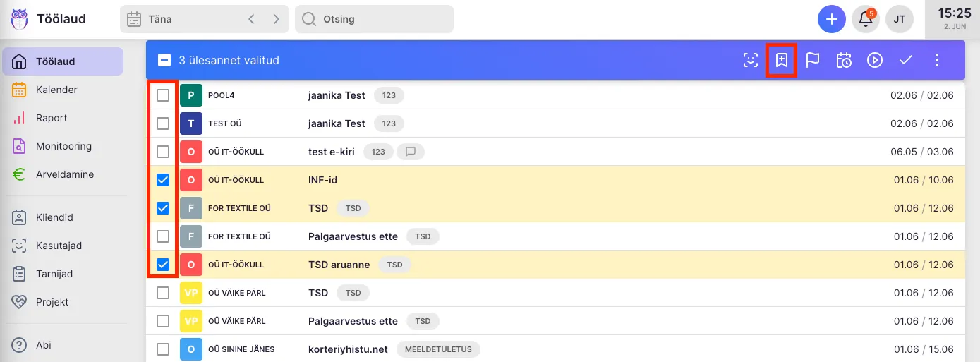Viewport: 980px width, 362px height.
Task: Go to the next day arrow
Action: click(x=276, y=19)
